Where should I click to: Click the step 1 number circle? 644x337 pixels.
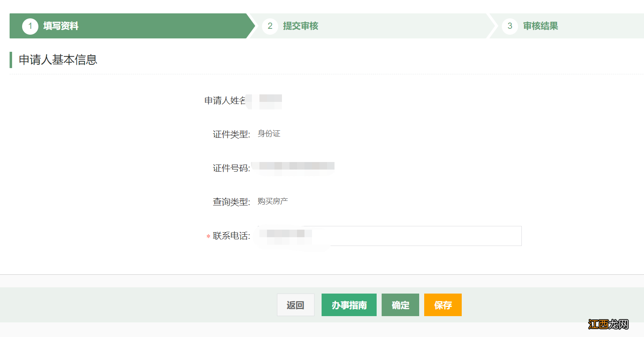tap(30, 26)
